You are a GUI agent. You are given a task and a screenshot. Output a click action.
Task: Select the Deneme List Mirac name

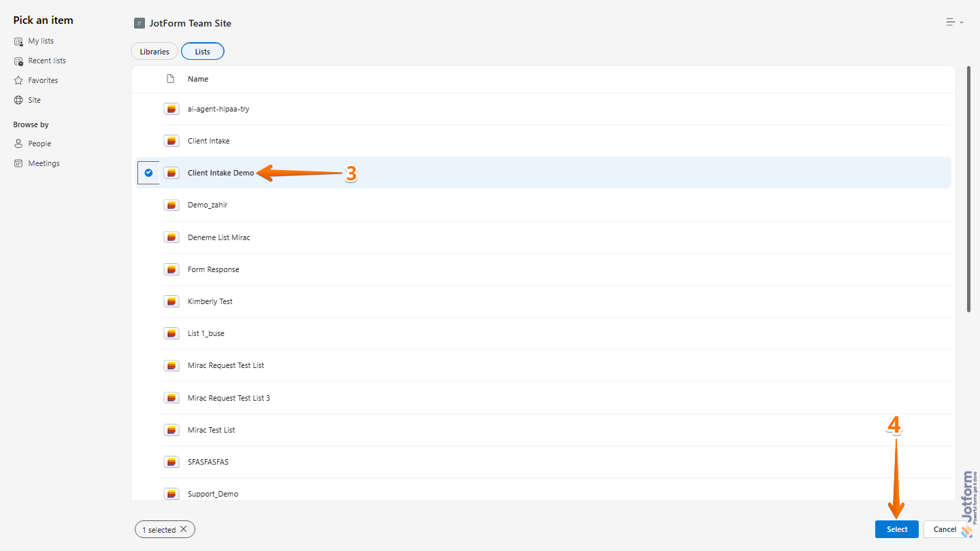point(219,237)
